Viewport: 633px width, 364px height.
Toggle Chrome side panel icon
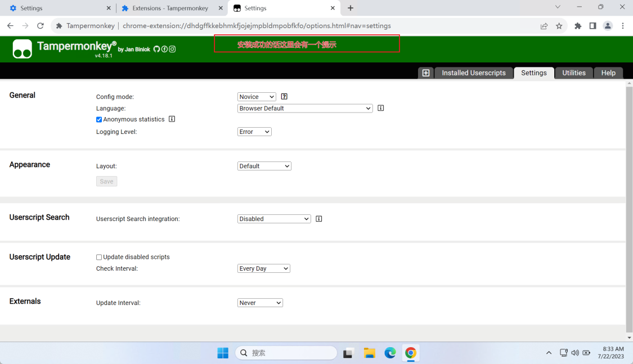592,26
